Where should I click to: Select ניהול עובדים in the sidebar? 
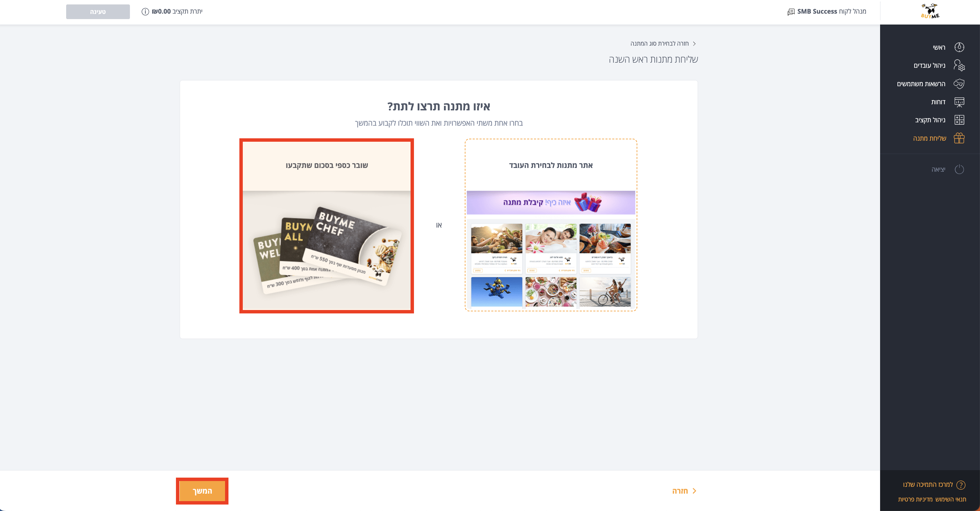click(x=930, y=65)
